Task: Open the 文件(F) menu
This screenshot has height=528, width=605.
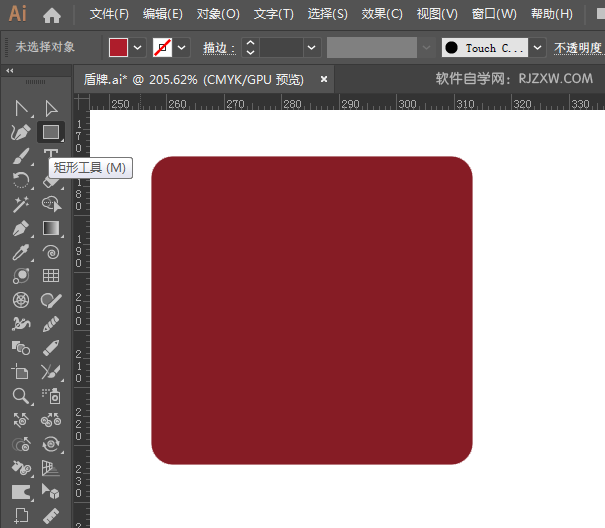Action: tap(109, 14)
